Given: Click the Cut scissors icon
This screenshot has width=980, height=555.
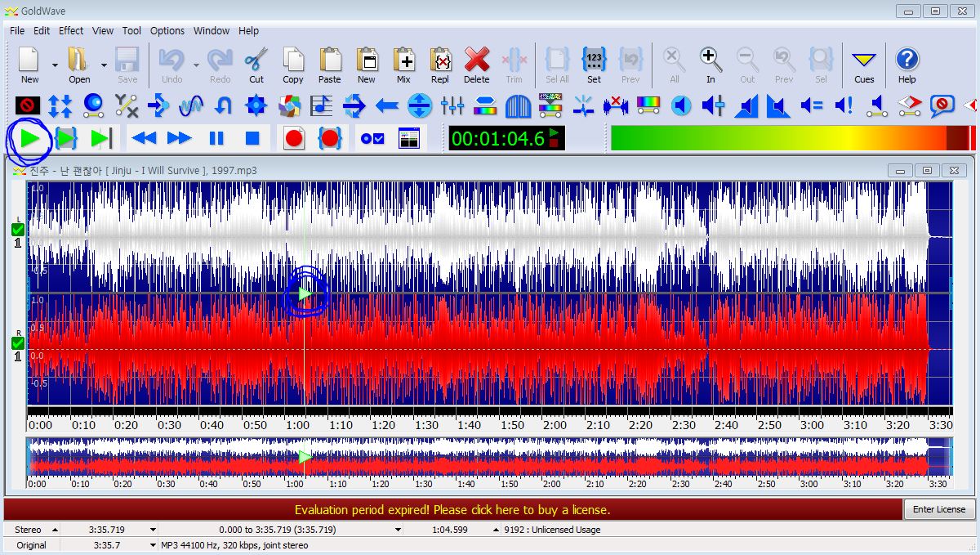Looking at the screenshot, I should pyautogui.click(x=256, y=65).
